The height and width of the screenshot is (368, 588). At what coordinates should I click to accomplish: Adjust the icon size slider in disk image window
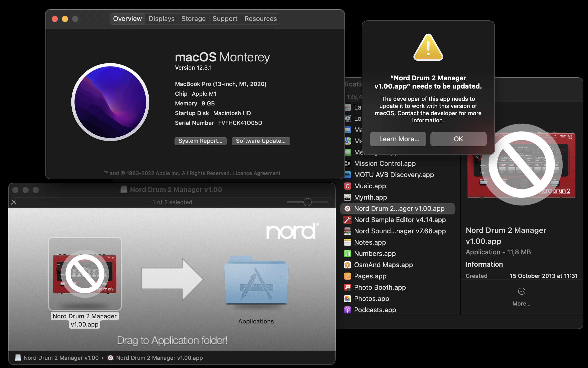(x=307, y=202)
